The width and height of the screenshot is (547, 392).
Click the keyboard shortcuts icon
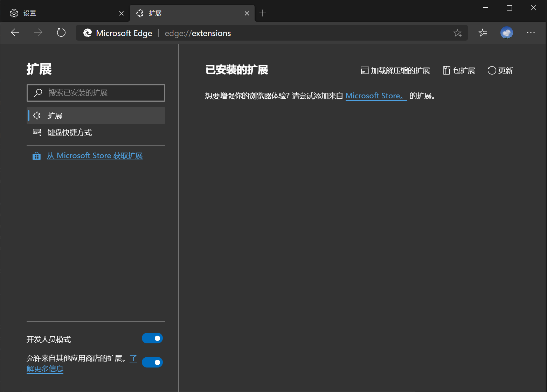(x=37, y=132)
